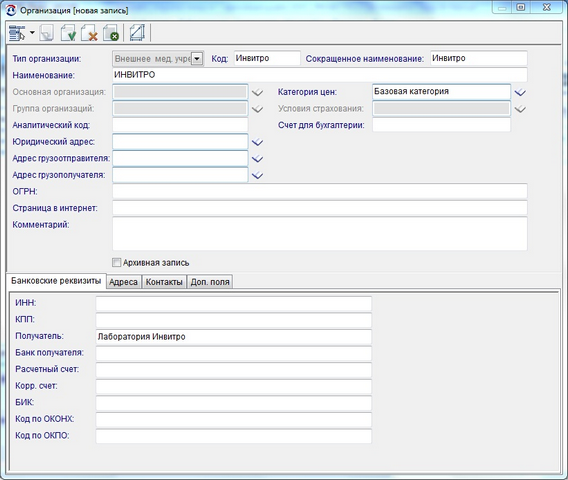Screen dimensions: 568x480
Task: Click the Комментарий text area
Action: pos(320,234)
